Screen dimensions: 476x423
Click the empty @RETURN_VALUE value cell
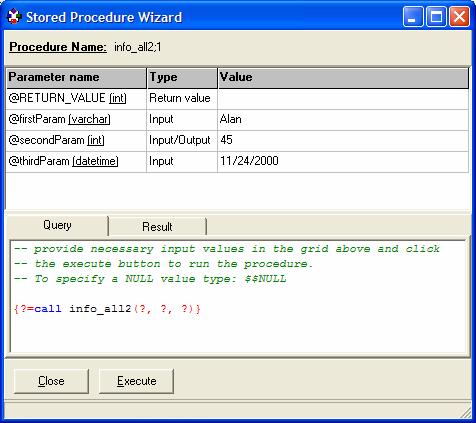(343, 98)
